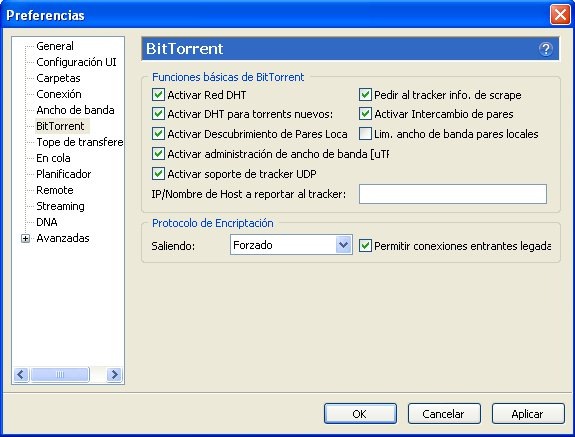Uncheck Pedir al tracker info. de scrape
This screenshot has width=575, height=437.
point(365,95)
